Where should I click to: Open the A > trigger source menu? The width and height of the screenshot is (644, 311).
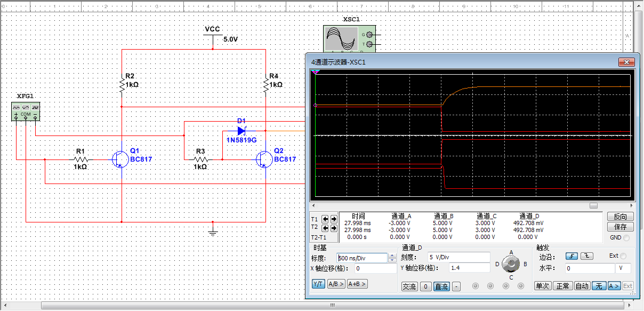[x=614, y=286]
